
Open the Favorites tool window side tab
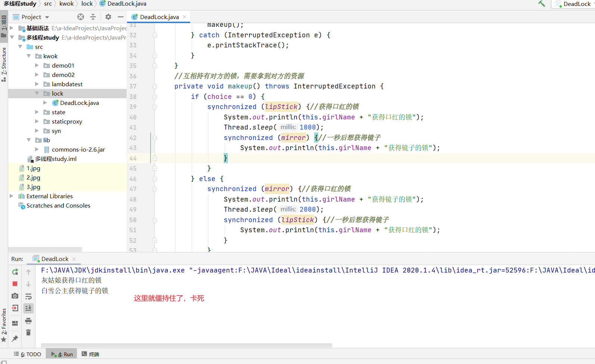pyautogui.click(x=4, y=325)
